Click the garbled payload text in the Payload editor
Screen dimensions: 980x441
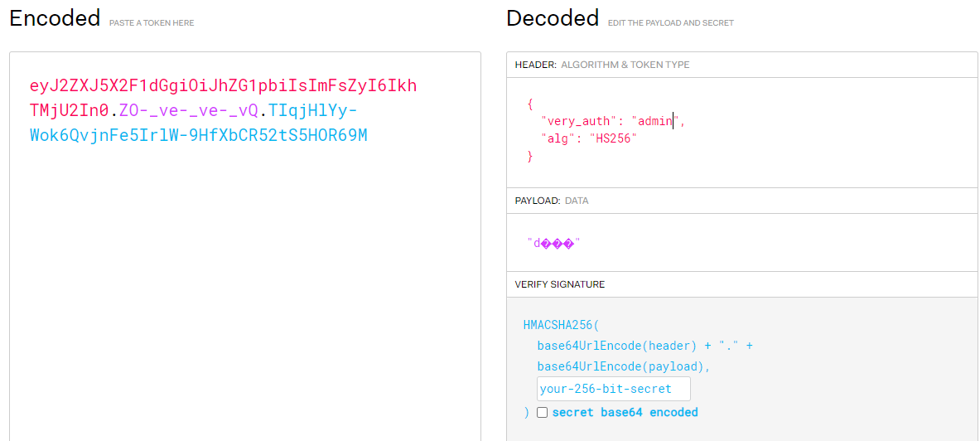pos(553,243)
